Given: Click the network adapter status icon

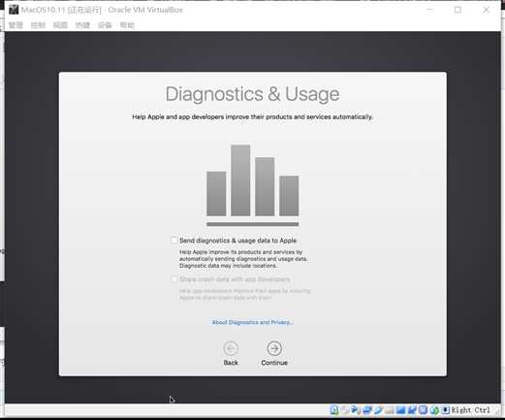Looking at the screenshot, I should coord(367,410).
